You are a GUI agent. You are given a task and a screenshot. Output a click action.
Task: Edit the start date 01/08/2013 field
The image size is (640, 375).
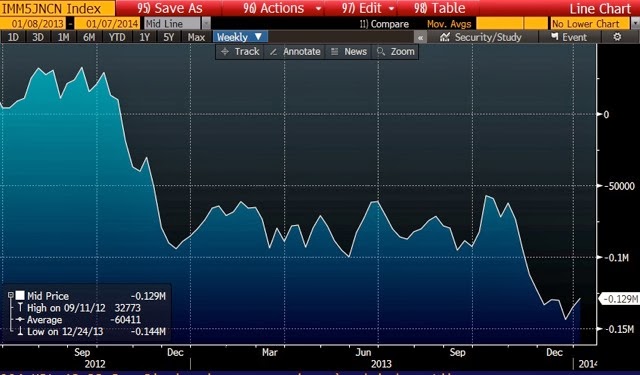[x=32, y=24]
